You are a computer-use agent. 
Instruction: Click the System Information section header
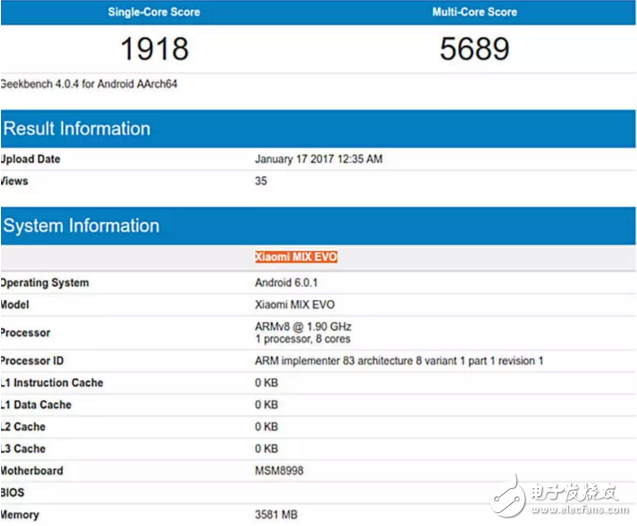click(81, 226)
